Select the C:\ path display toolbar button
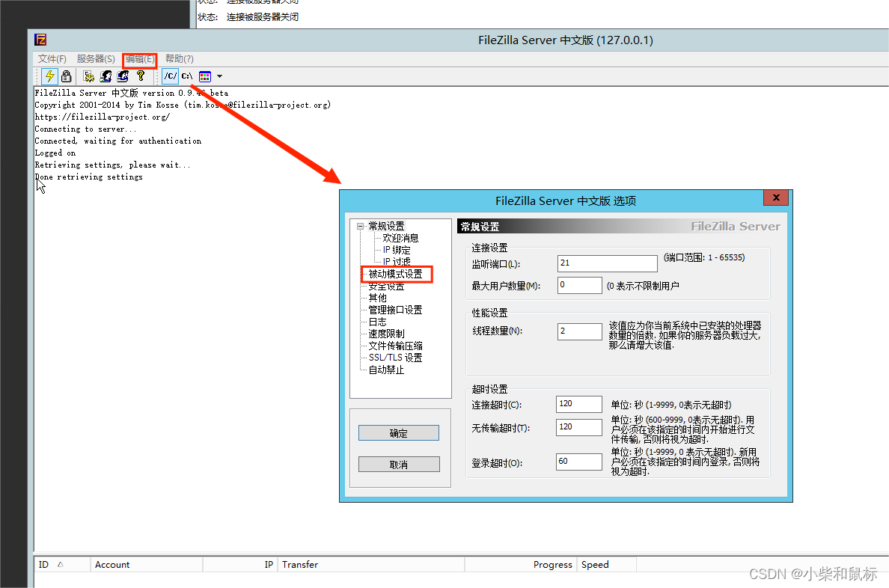 click(187, 76)
